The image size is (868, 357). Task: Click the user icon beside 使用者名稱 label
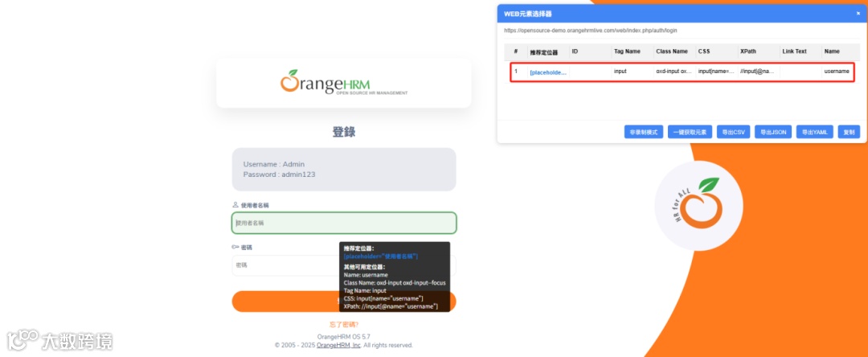(235, 205)
